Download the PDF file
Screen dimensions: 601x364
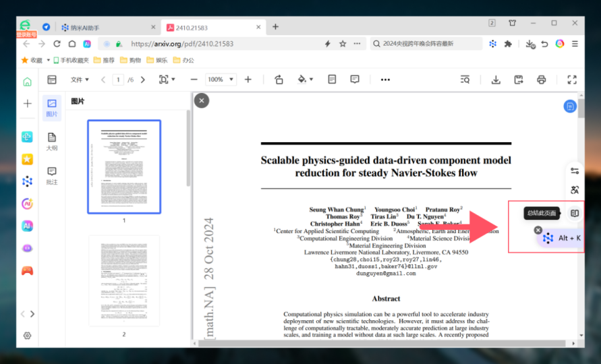(496, 80)
